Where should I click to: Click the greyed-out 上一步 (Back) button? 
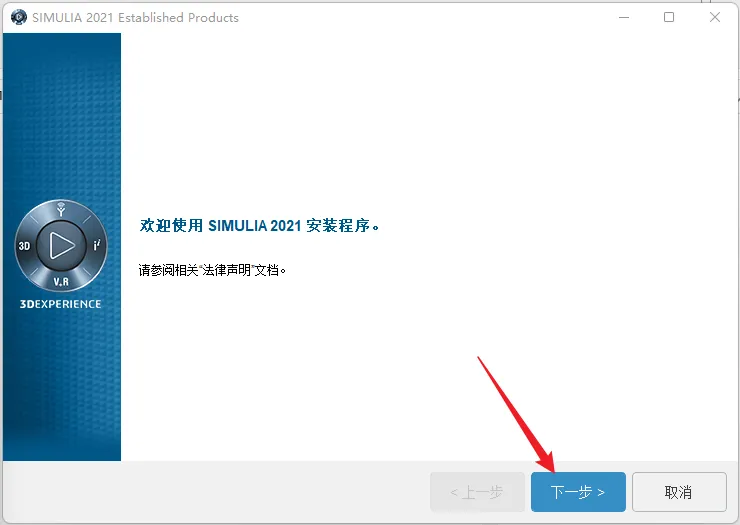pos(477,492)
